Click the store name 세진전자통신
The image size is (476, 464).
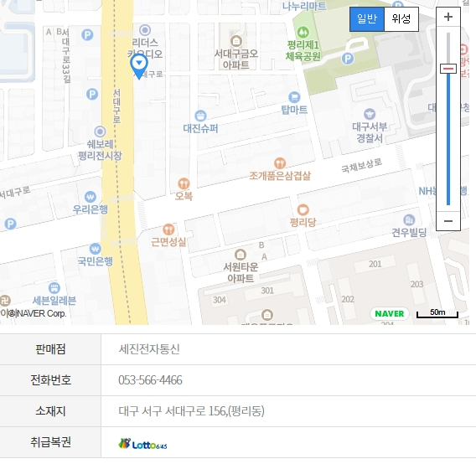point(149,349)
